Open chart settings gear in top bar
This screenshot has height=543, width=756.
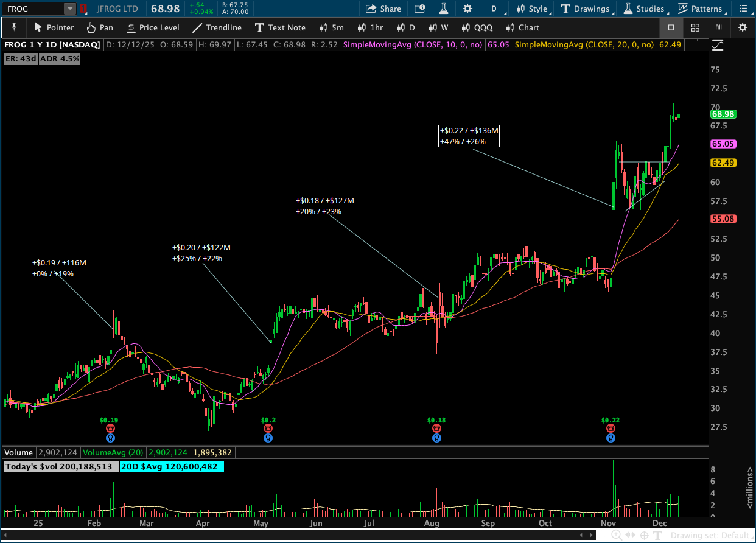pyautogui.click(x=467, y=9)
